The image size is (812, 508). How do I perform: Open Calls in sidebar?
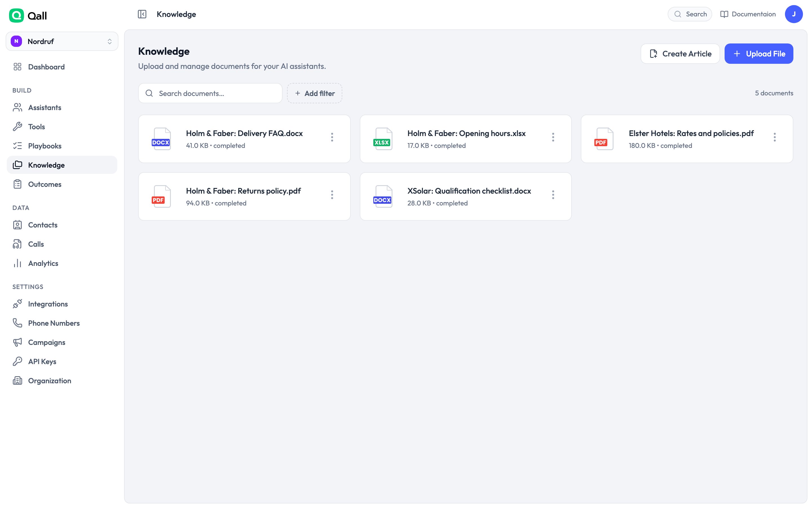pyautogui.click(x=62, y=244)
